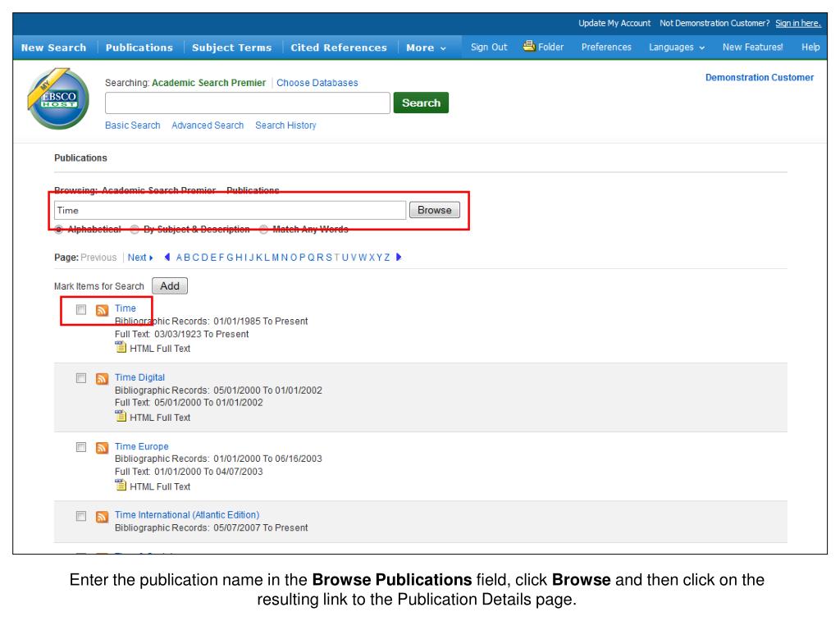Check the box next to Time

click(x=81, y=309)
